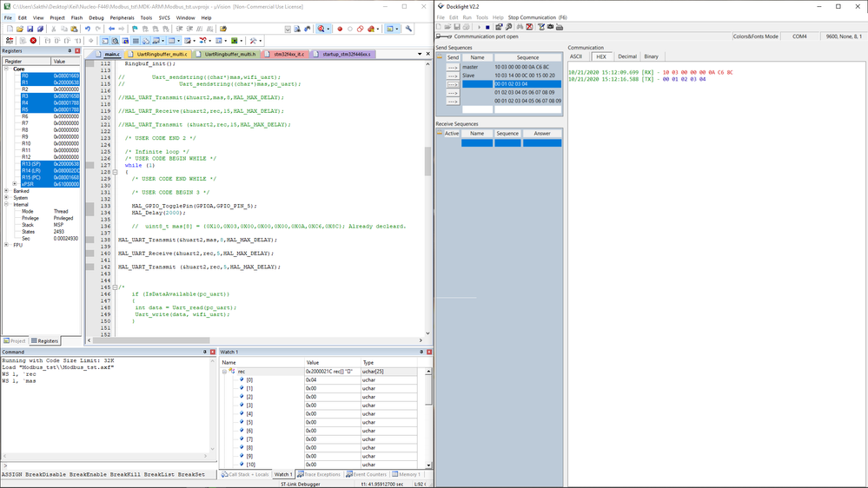Expand the Banked registers group

[x=7, y=191]
